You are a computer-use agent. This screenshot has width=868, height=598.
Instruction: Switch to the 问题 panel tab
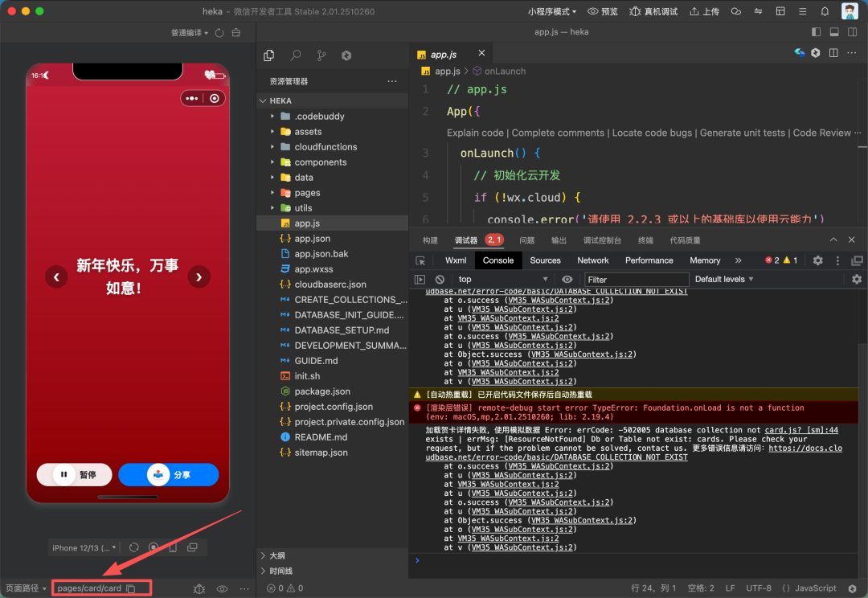click(526, 240)
